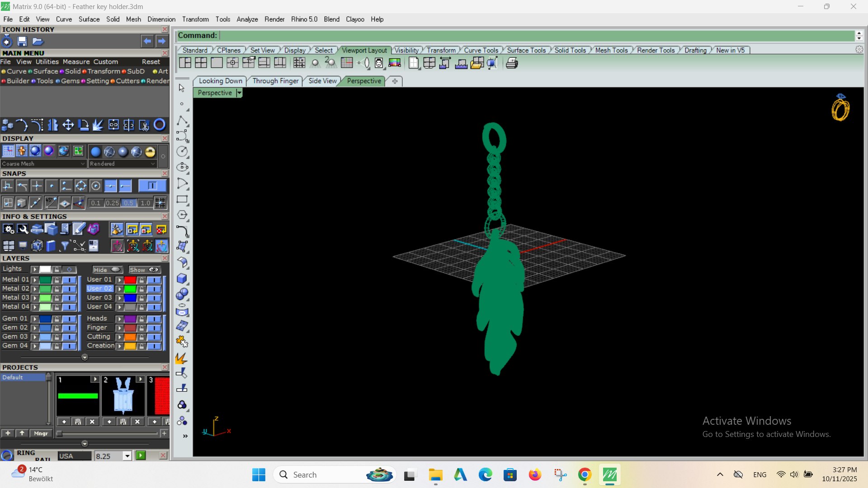The image size is (868, 488).
Task: Open the Rendered display mode dropdown
Action: [x=123, y=164]
